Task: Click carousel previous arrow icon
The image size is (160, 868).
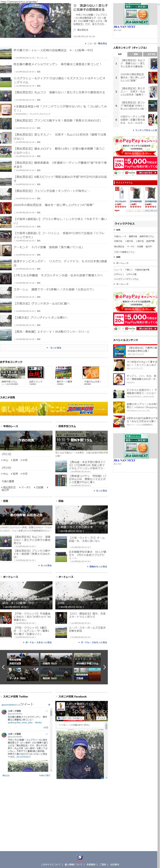Action: point(3,667)
